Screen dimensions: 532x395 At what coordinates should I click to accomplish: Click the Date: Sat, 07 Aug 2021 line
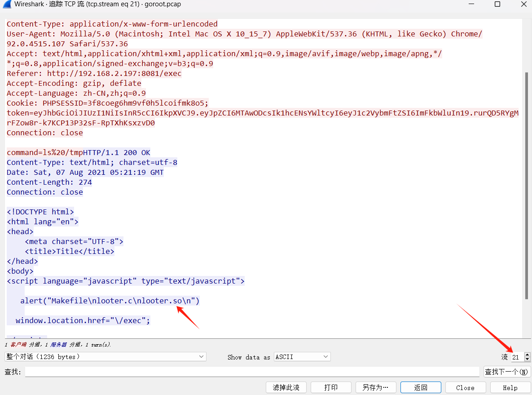pos(85,172)
